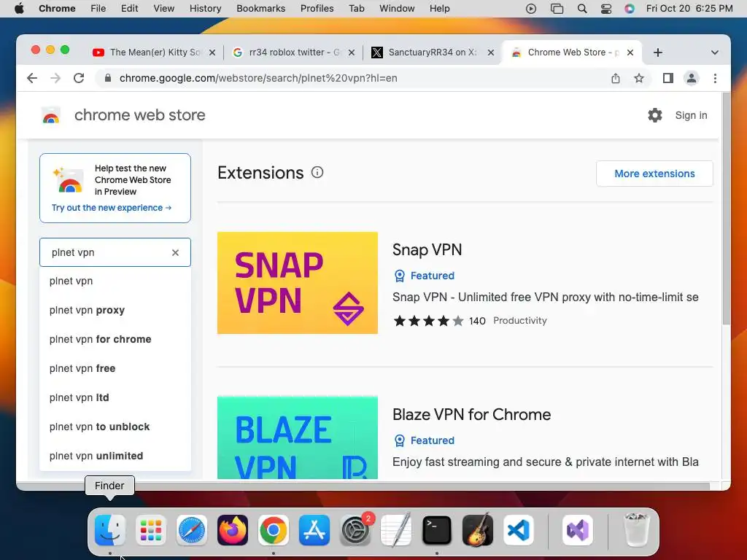Switch to The Mean(er) Kitty tab
This screenshot has width=747, height=560.
155,52
